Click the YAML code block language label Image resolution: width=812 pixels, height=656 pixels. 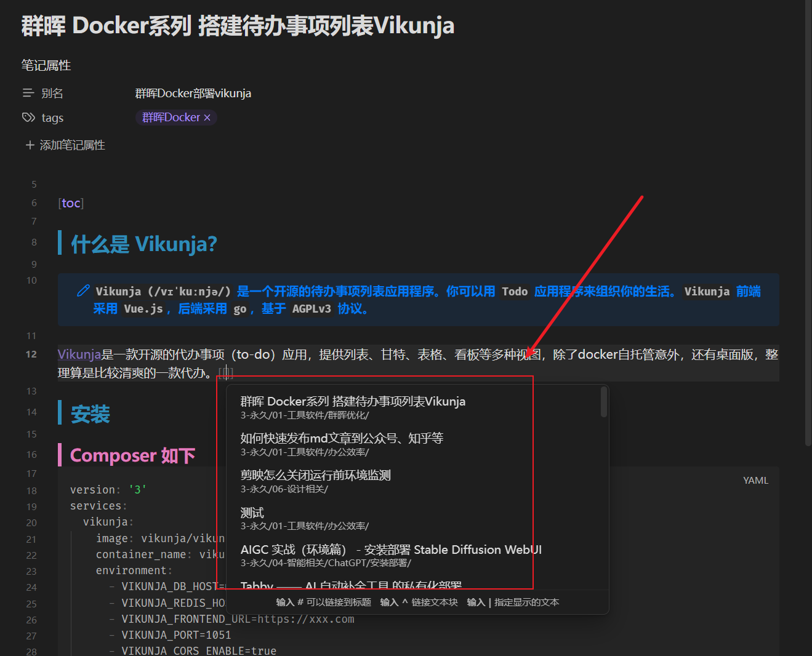pos(755,480)
